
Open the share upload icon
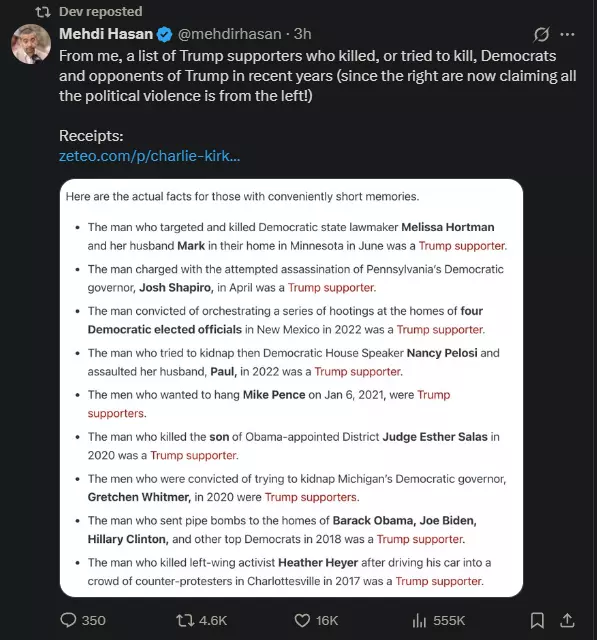pos(567,620)
